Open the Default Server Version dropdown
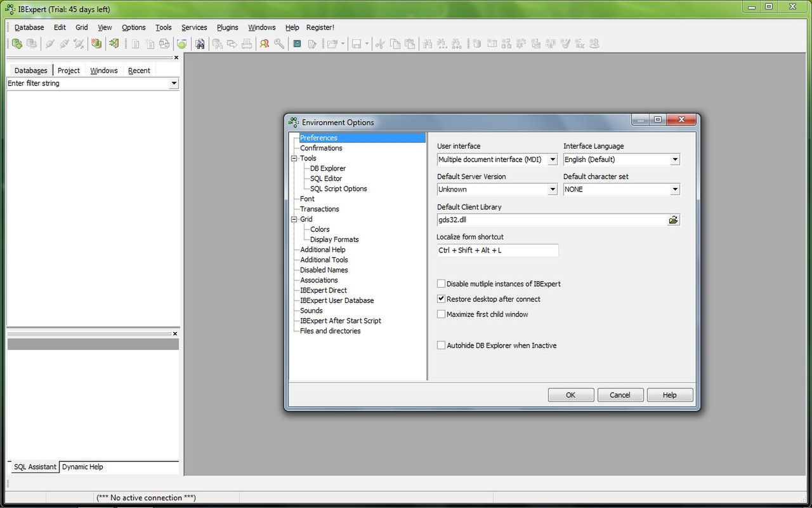 553,189
